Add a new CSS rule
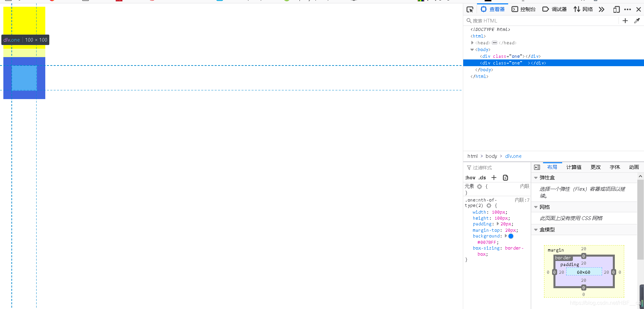 pos(494,178)
